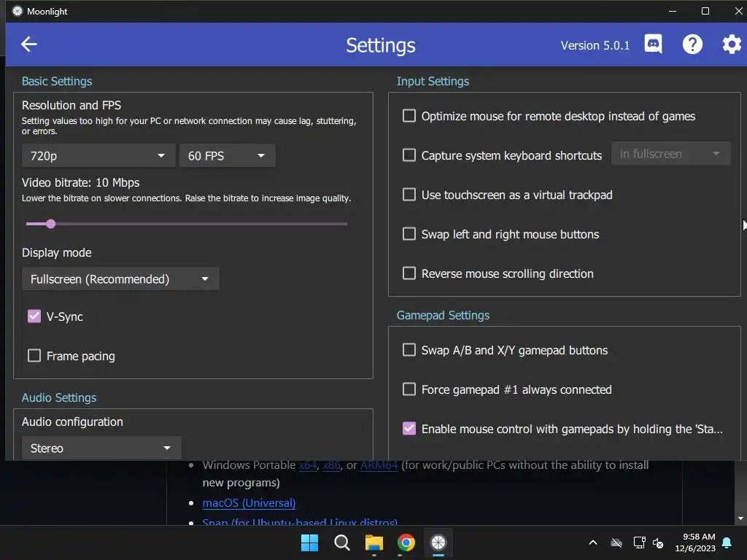The image size is (747, 560).
Task: Open File Explorer from the taskbar
Action: coord(374,542)
